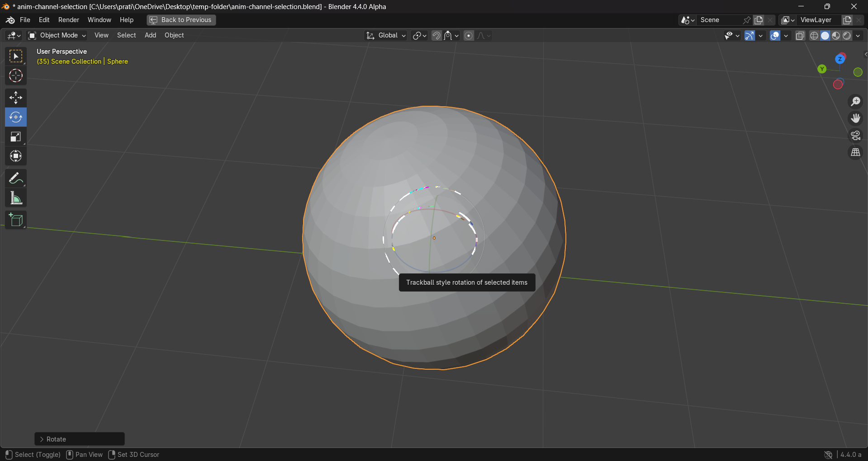Click Back to Previous button

click(181, 20)
